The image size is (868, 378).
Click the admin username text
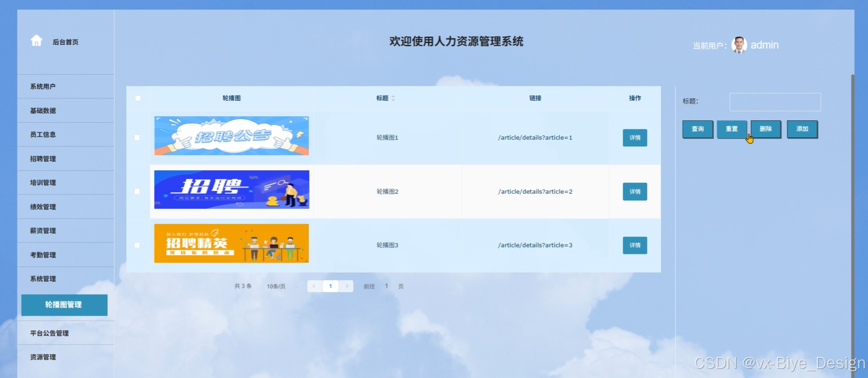coord(765,45)
